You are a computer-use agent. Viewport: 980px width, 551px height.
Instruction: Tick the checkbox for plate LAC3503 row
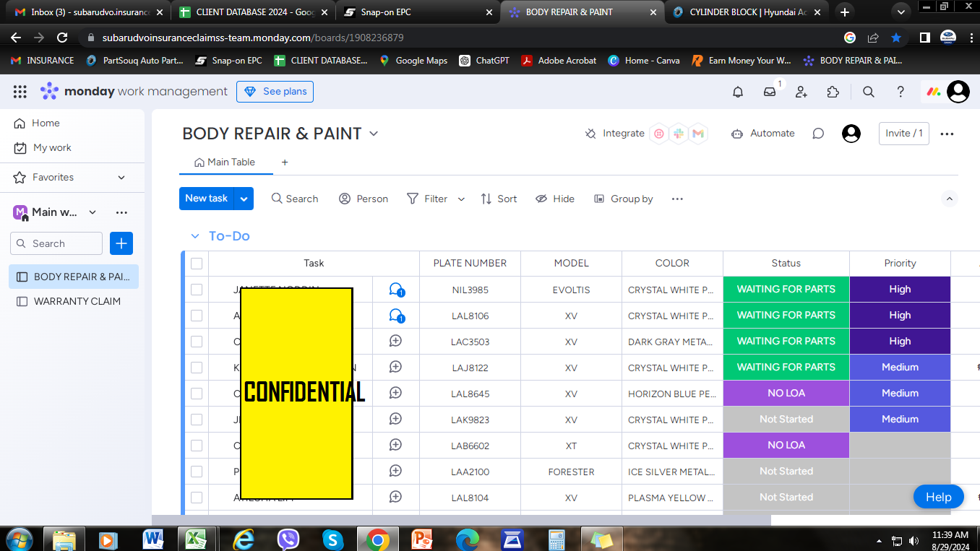pyautogui.click(x=197, y=342)
